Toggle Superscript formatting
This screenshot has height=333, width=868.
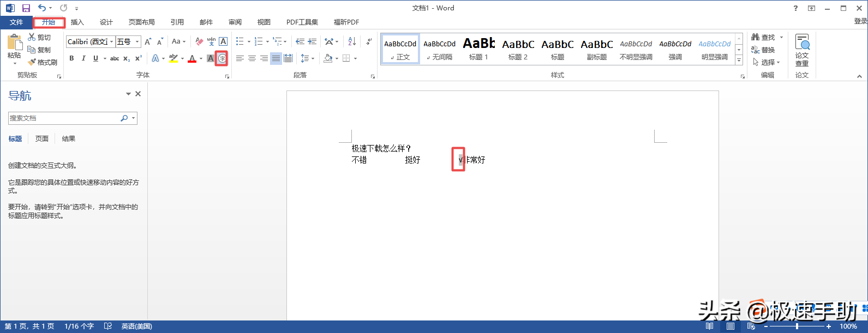point(139,58)
